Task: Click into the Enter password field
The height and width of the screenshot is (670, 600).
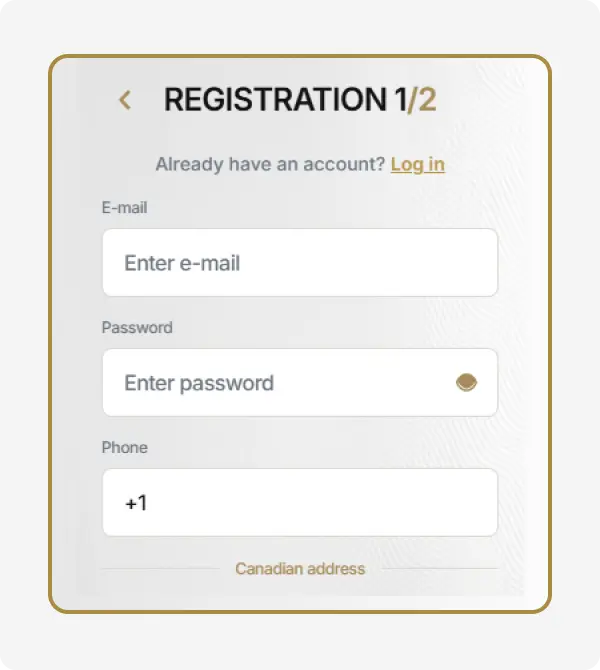Action: click(x=280, y=383)
